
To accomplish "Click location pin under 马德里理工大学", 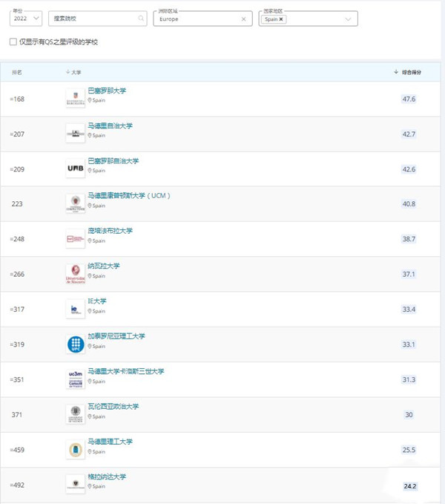I will click(90, 451).
